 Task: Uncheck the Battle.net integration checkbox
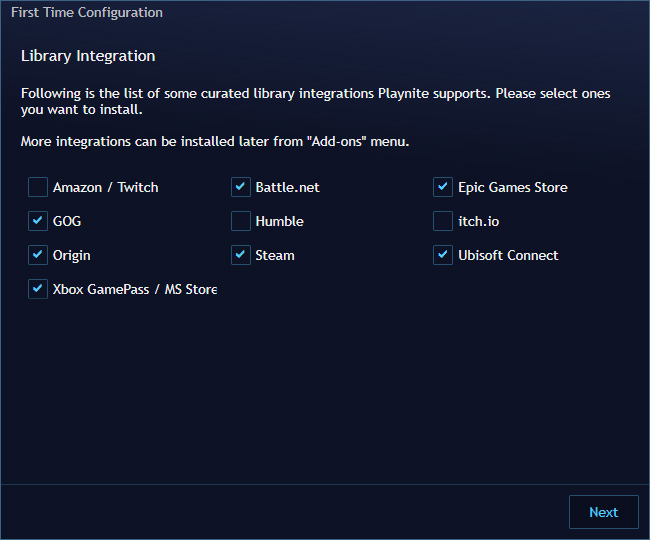coord(240,187)
